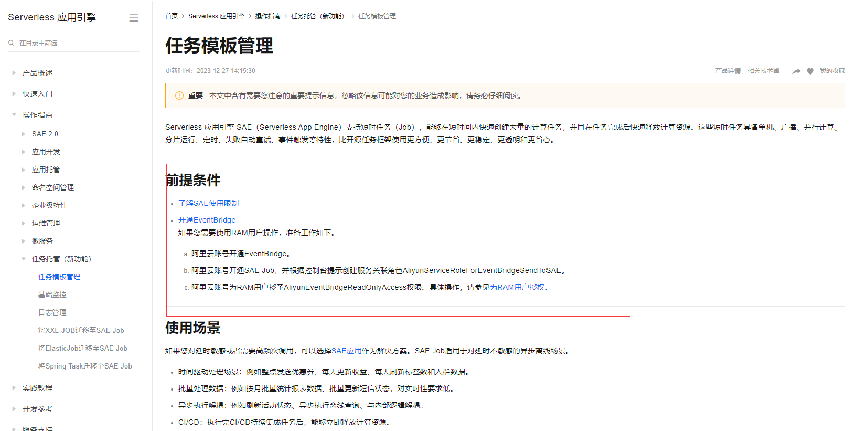Expand the 应用开发 tree arrow
The height and width of the screenshot is (431, 868).
coord(23,152)
